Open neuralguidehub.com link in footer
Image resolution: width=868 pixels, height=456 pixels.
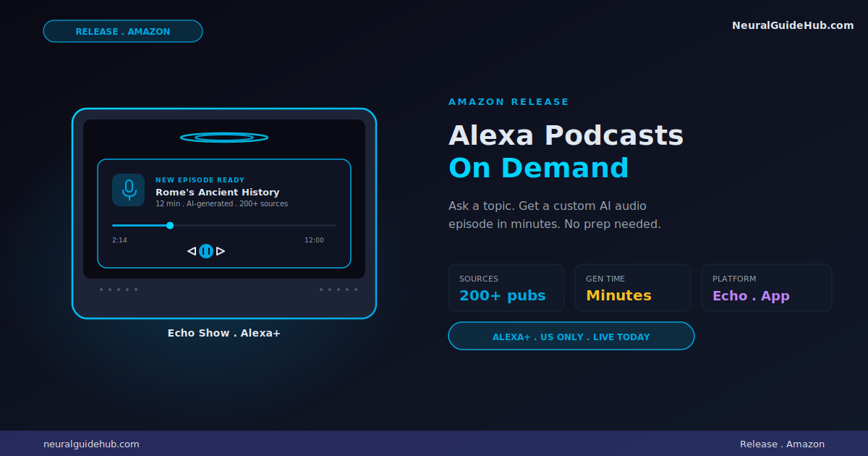[x=91, y=444]
